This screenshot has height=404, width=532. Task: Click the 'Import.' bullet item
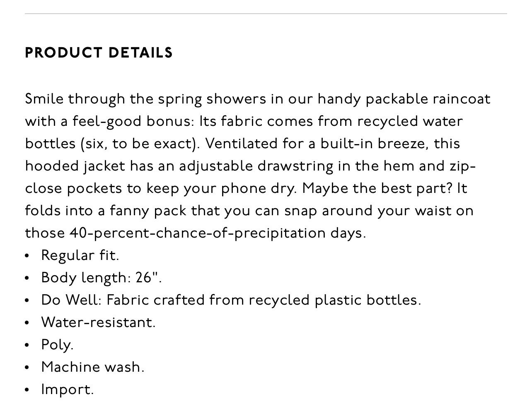68,389
